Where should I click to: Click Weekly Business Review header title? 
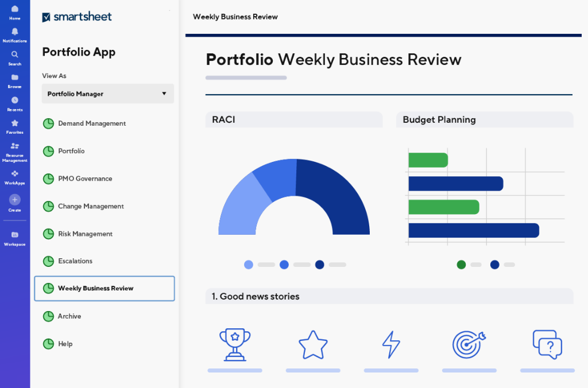tap(235, 17)
